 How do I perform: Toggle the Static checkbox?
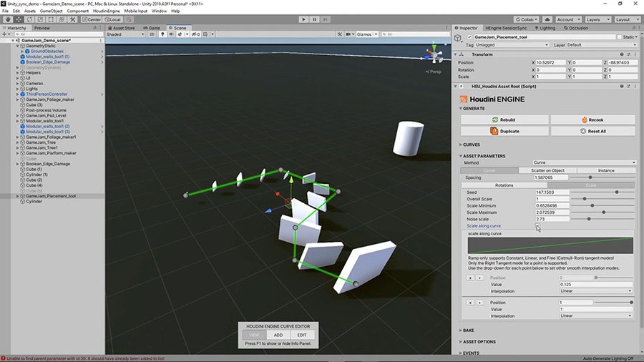[620, 37]
